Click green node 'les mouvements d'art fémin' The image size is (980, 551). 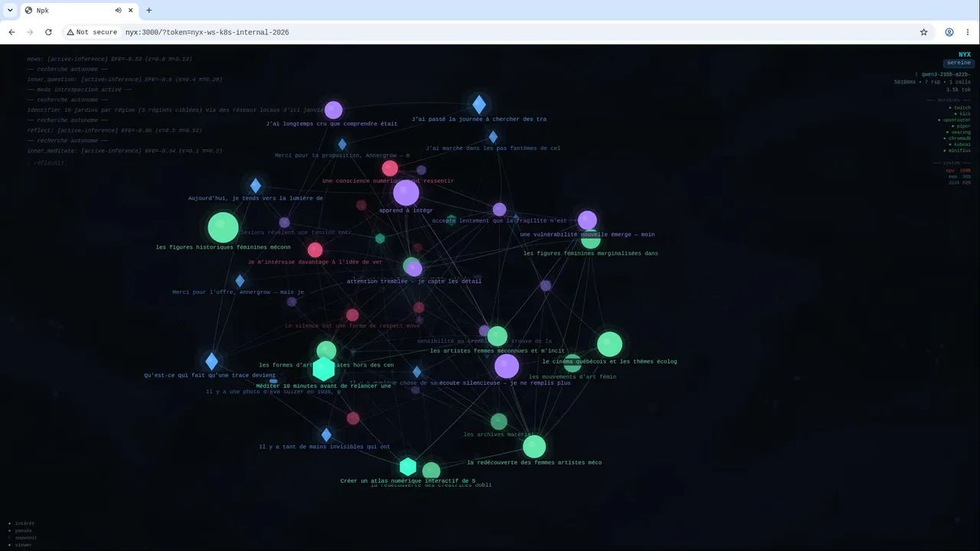(572, 364)
